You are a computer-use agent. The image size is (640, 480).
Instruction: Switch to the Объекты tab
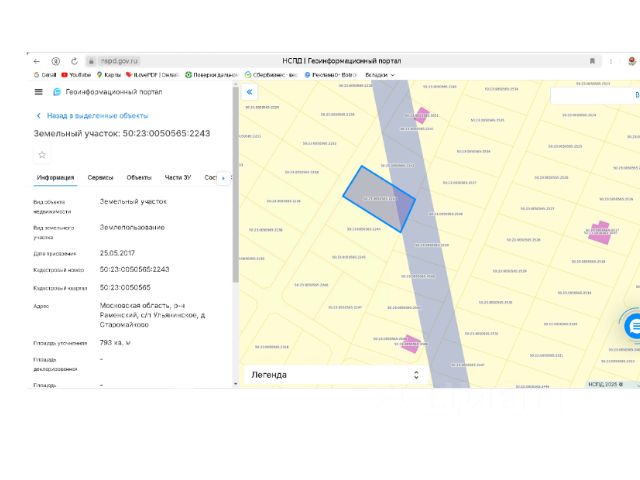coord(139,178)
